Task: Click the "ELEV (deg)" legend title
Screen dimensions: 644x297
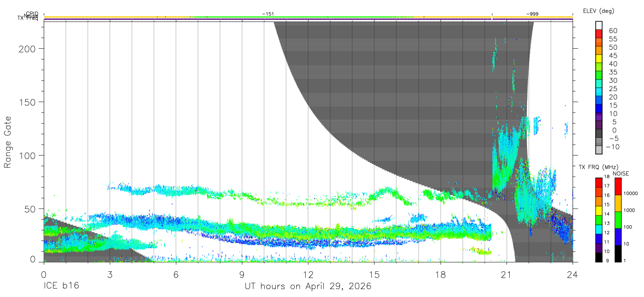Action: pos(598,11)
